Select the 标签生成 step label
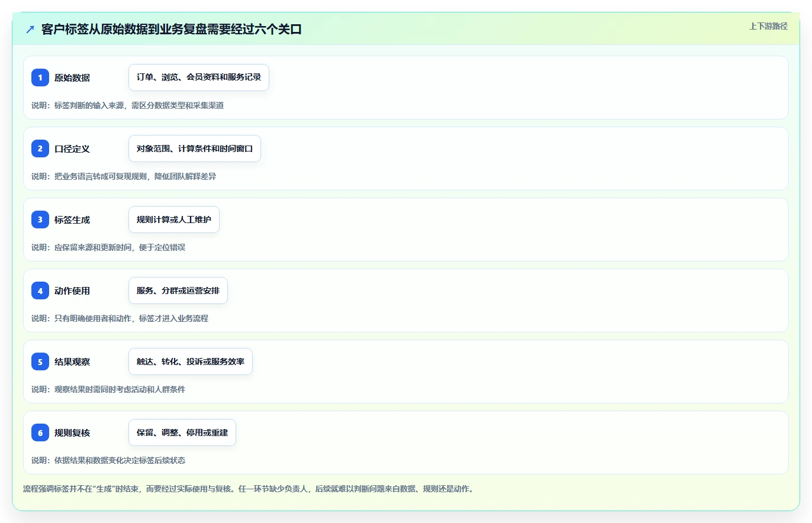Image resolution: width=812 pixels, height=523 pixels. coord(72,219)
